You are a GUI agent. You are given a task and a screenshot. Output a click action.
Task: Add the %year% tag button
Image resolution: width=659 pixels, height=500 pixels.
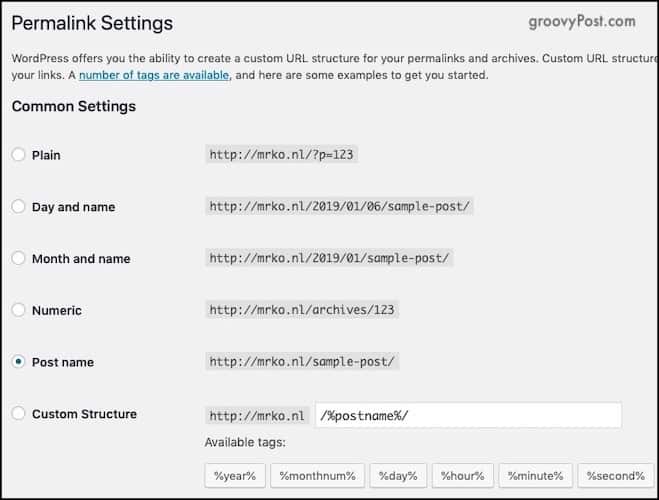(235, 476)
